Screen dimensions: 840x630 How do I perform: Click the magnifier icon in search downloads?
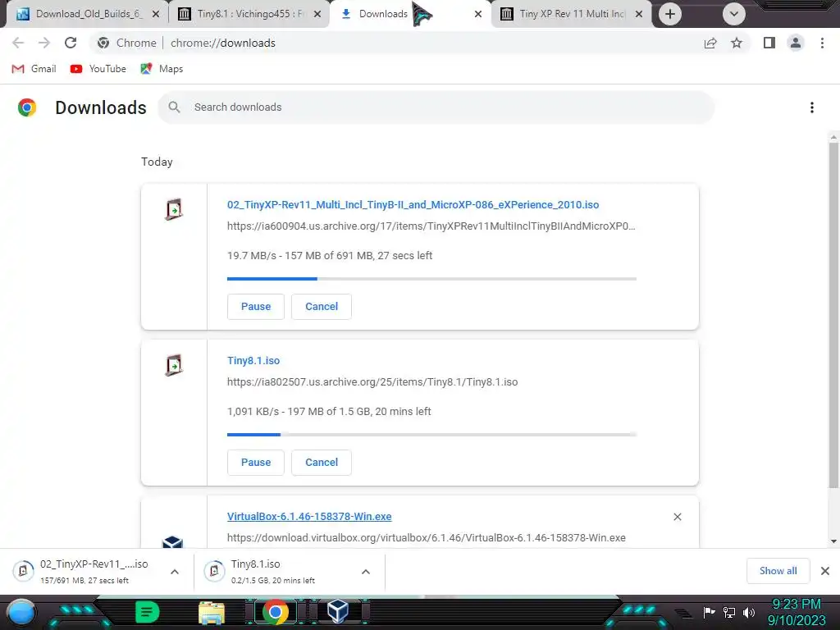pyautogui.click(x=174, y=107)
